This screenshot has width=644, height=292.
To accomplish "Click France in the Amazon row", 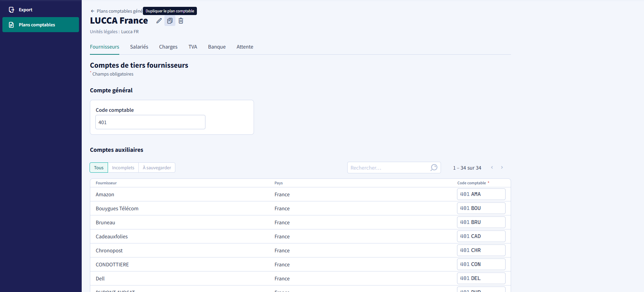I will (282, 195).
